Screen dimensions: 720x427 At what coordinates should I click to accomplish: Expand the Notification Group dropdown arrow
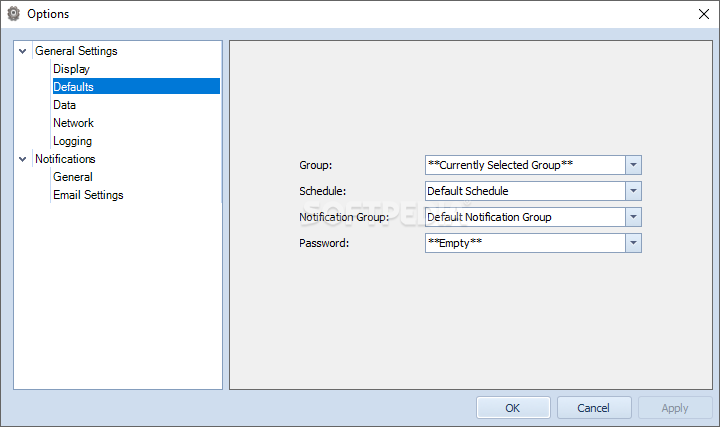pos(633,217)
